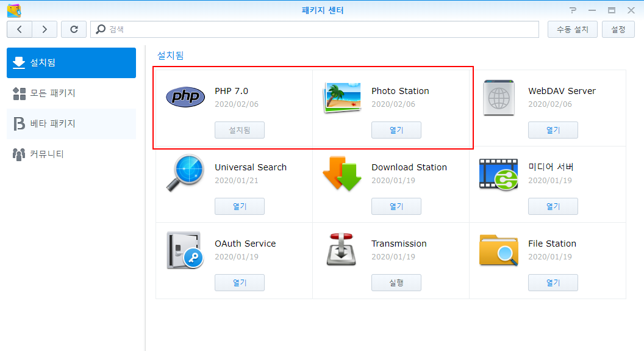Click the help question mark icon
The width and height of the screenshot is (644, 351).
pyautogui.click(x=573, y=10)
